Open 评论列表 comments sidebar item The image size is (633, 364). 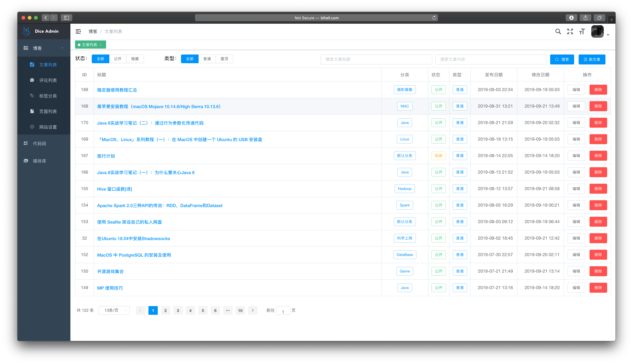[48, 80]
